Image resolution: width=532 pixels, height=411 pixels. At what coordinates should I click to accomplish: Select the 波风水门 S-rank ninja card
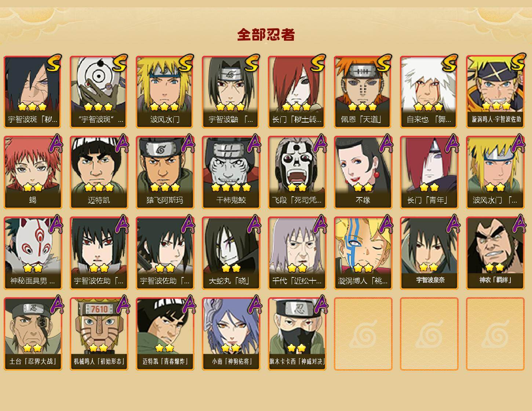point(165,92)
